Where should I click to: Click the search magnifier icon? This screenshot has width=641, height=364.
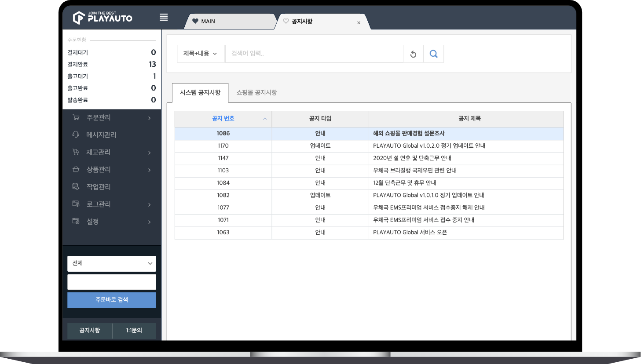(x=433, y=54)
